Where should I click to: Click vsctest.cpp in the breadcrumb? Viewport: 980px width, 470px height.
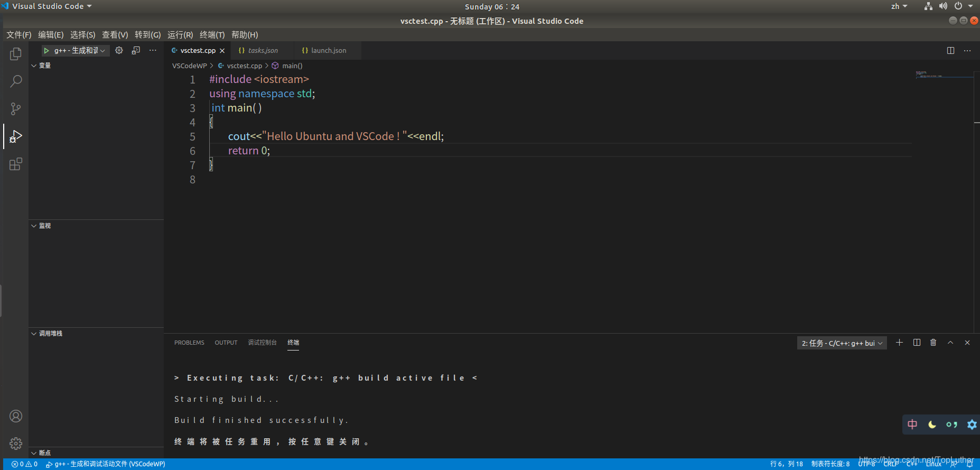pyautogui.click(x=244, y=66)
